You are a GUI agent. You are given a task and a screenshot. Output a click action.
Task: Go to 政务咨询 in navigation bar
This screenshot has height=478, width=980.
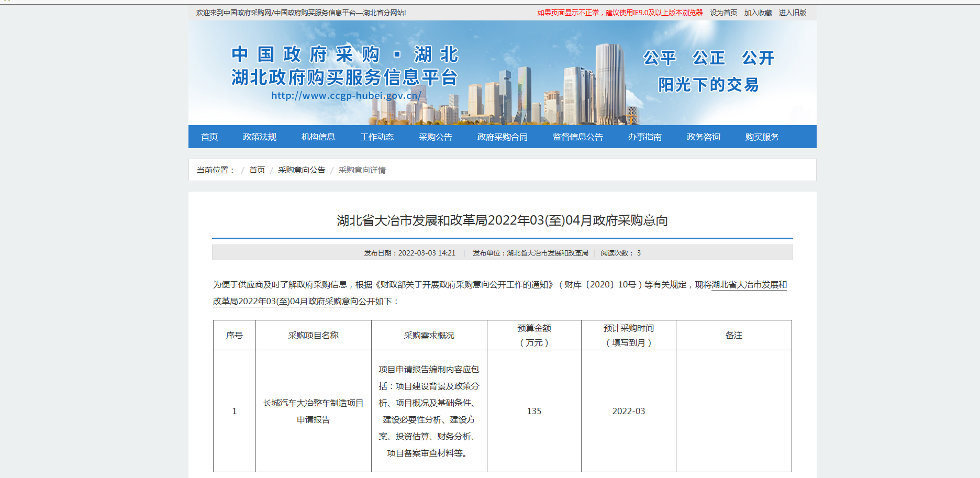pos(704,137)
